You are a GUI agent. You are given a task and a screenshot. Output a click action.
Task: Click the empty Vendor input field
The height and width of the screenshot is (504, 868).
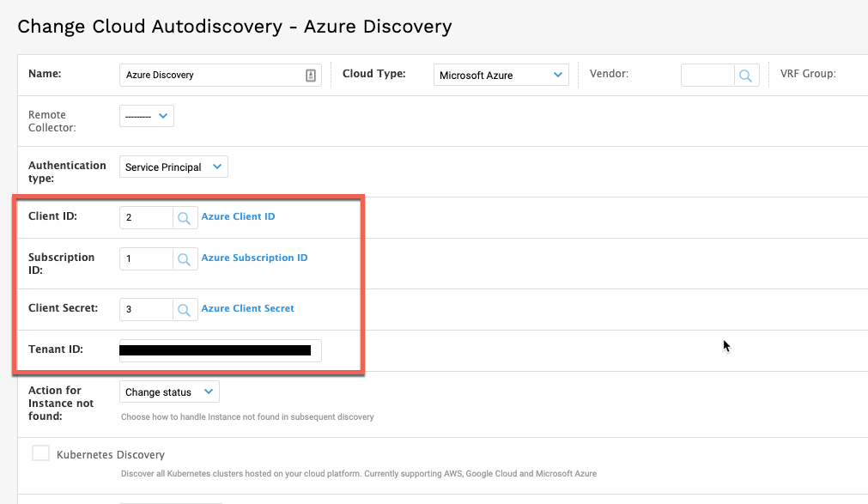click(707, 76)
